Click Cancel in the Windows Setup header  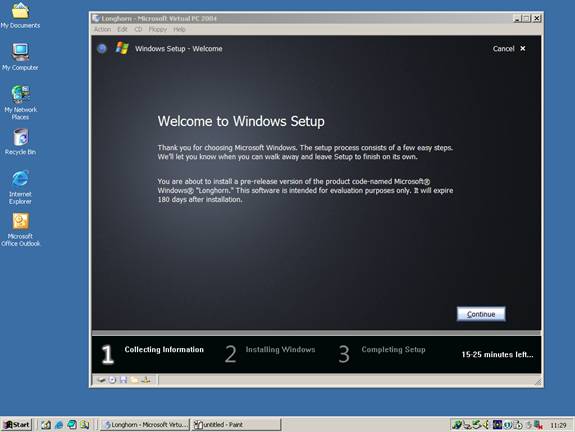point(509,48)
